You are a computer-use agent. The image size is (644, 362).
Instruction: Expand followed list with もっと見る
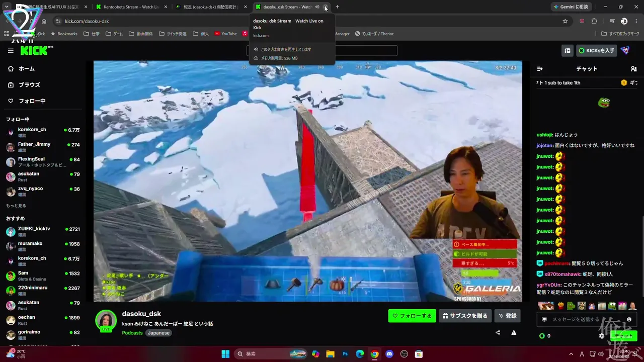coord(16,206)
